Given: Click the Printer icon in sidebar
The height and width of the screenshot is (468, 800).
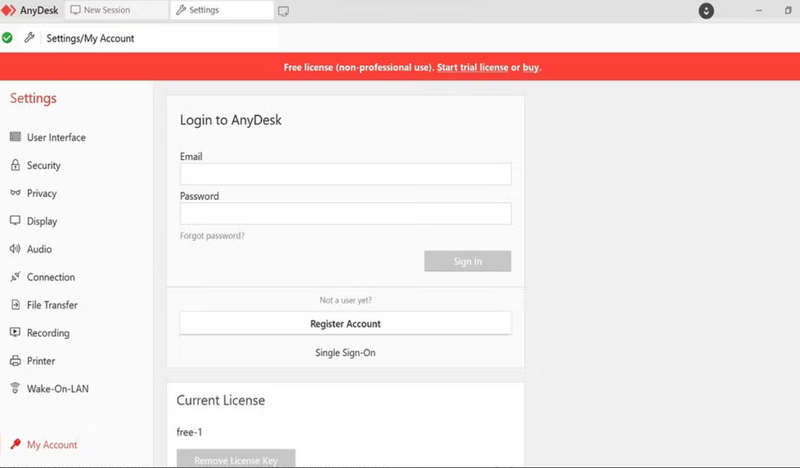Looking at the screenshot, I should [x=15, y=360].
